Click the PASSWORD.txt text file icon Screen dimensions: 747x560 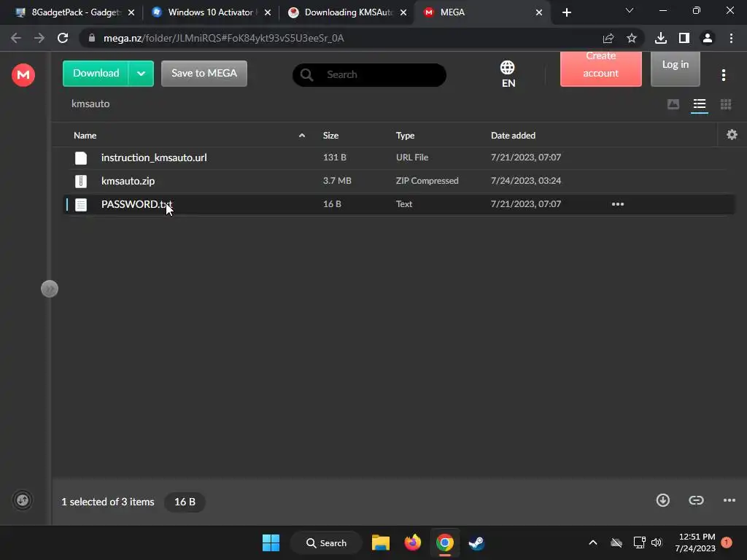point(81,205)
